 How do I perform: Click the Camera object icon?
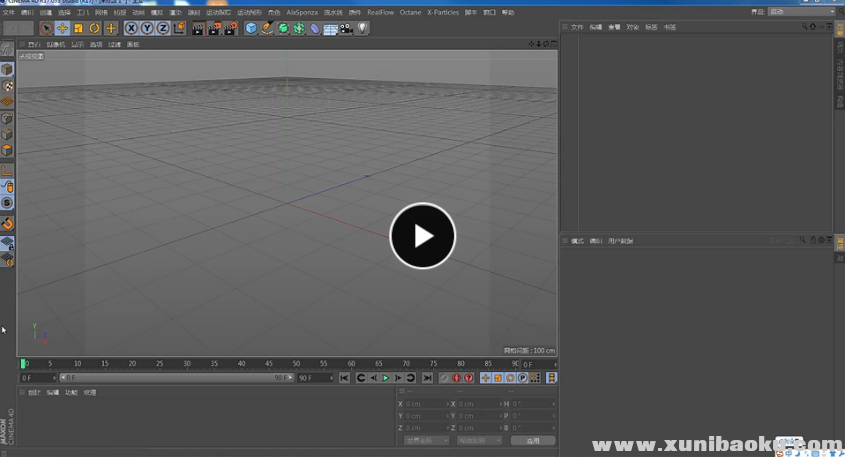coord(346,28)
